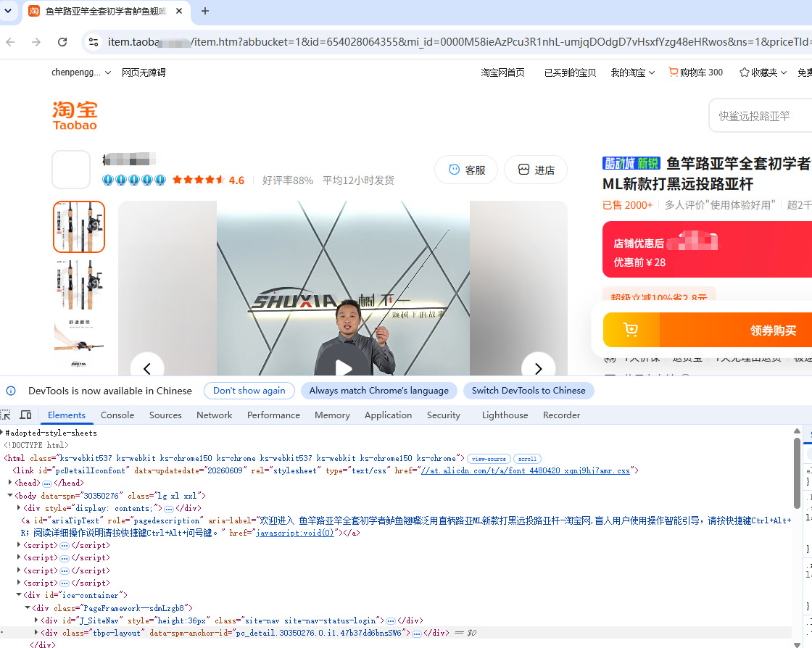Open 已买到的宝贝 link

pos(570,72)
